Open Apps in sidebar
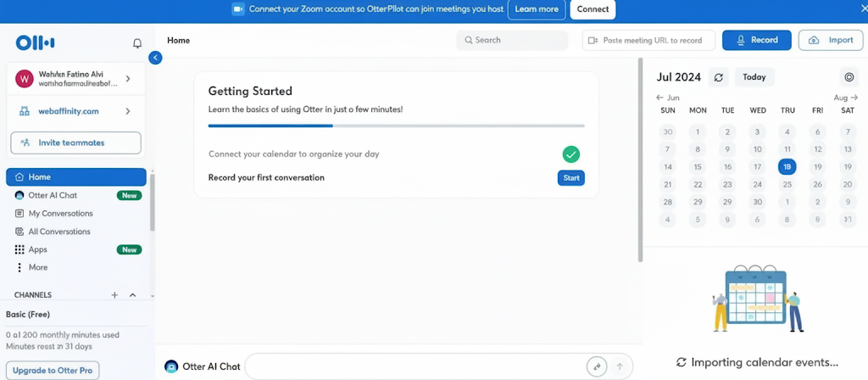 pos(76,250)
